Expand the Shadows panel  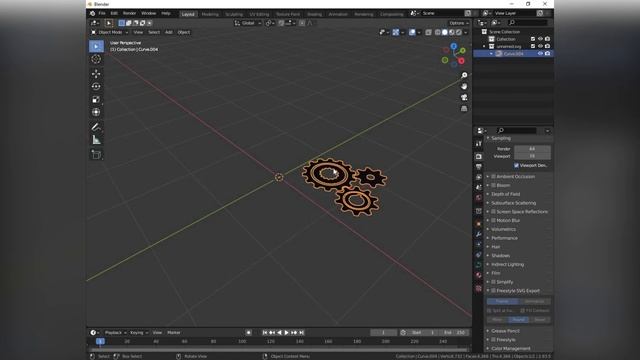(x=500, y=256)
